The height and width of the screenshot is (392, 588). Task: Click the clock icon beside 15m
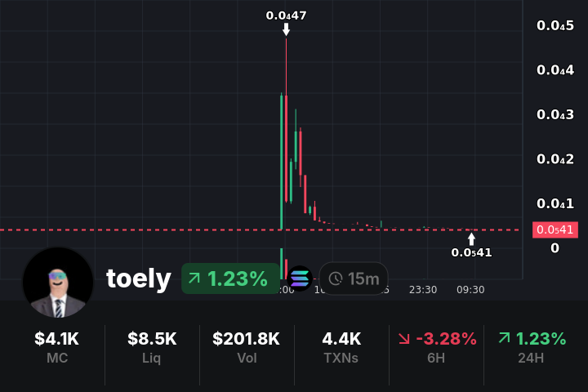pos(335,279)
